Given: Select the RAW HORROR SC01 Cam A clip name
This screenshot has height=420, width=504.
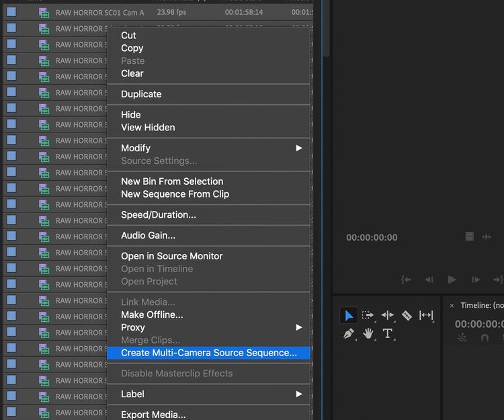Looking at the screenshot, I should point(100,13).
